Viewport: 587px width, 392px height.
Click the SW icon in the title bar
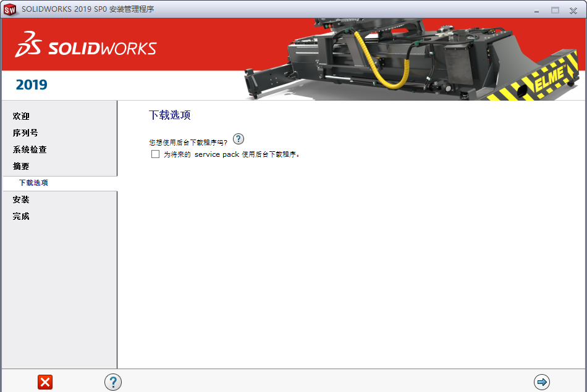(x=10, y=9)
